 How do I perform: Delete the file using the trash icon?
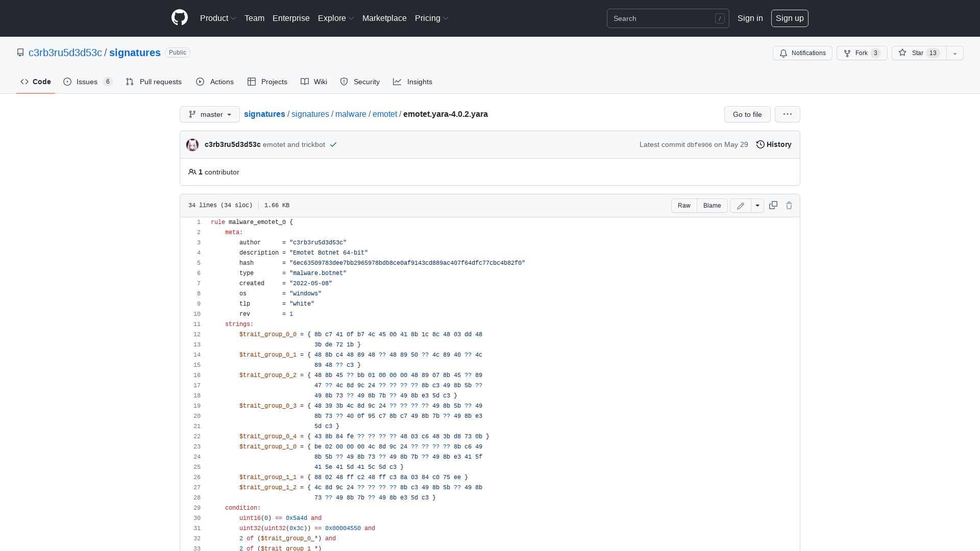tap(789, 205)
